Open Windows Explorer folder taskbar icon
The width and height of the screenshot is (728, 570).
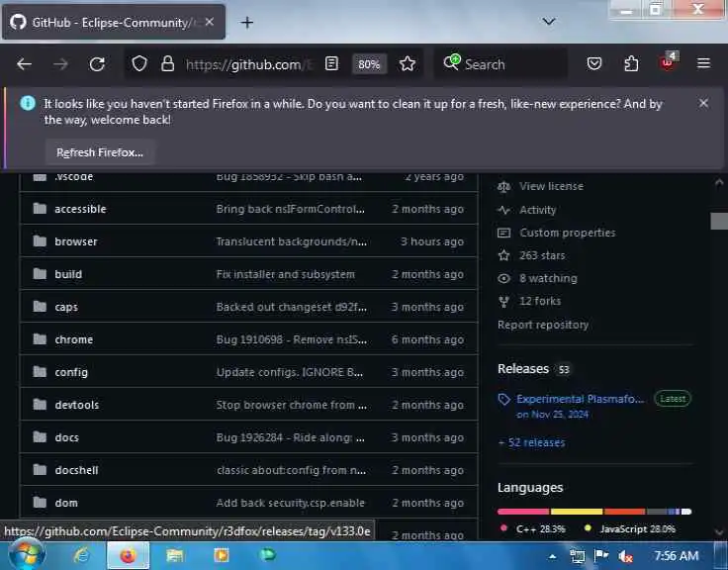(x=175, y=555)
